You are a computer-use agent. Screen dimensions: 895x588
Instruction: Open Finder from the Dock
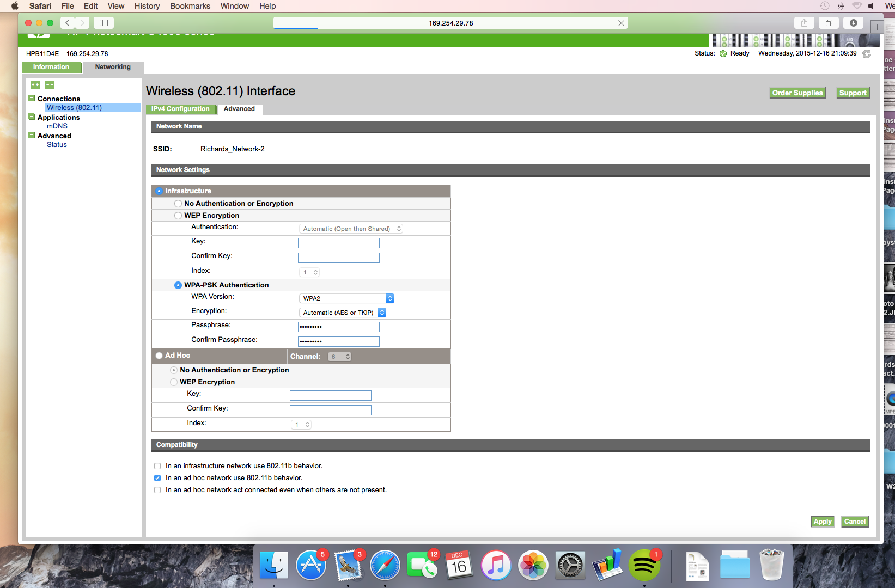tap(274, 565)
